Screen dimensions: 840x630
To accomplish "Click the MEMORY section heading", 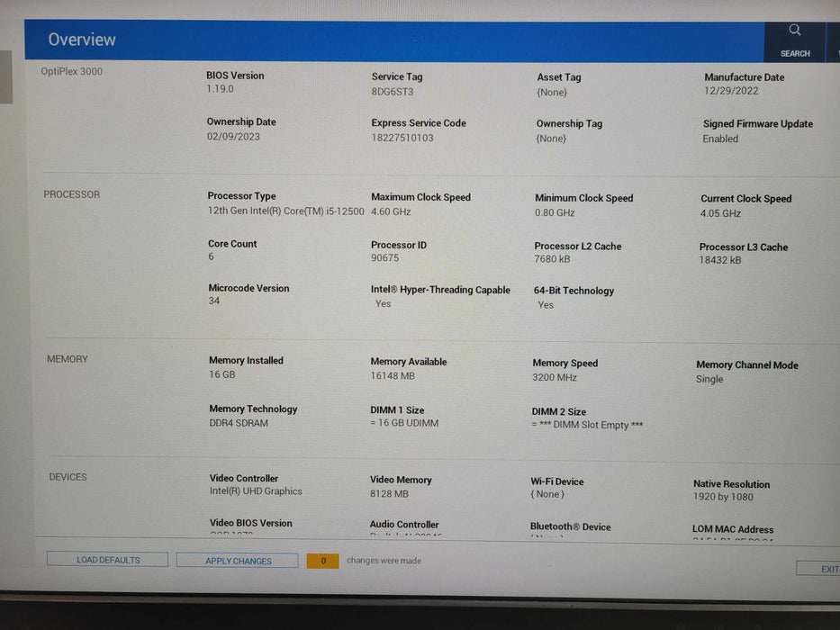I will pyautogui.click(x=68, y=359).
